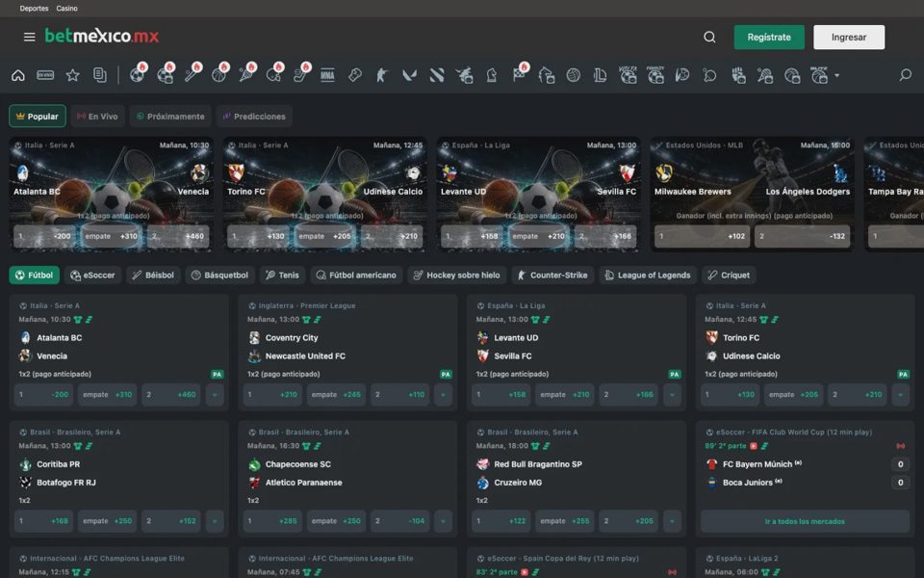
Task: Select the Valorant icon in sports bar
Action: click(x=410, y=75)
